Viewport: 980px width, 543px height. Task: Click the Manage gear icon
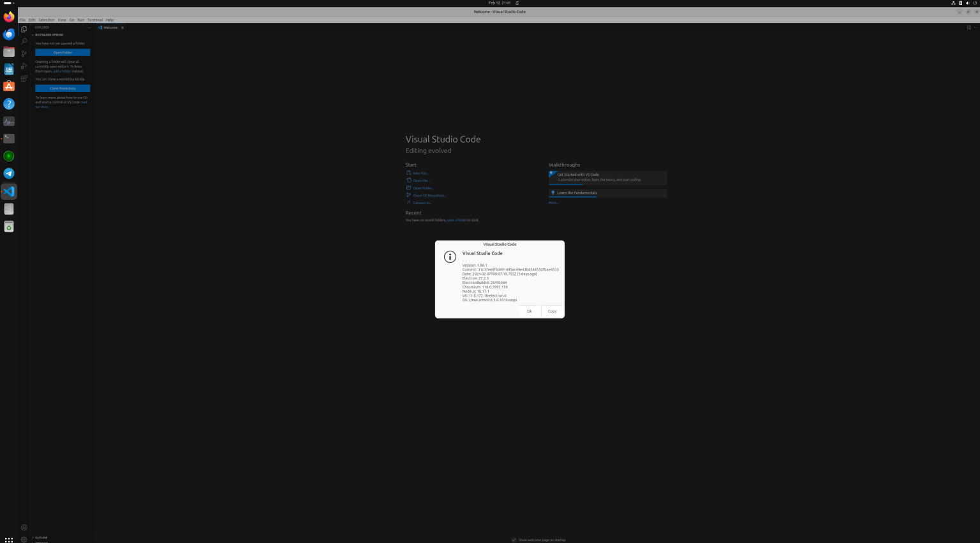click(x=23, y=540)
